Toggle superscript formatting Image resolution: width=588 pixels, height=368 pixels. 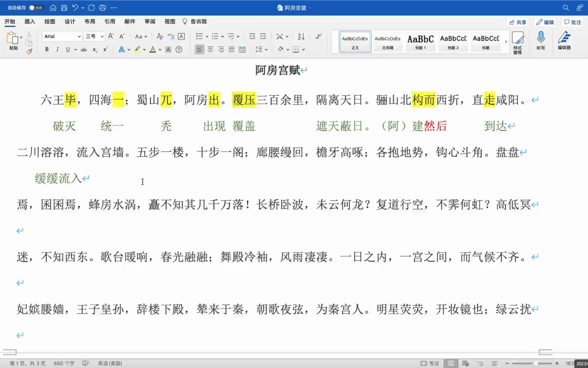[105, 49]
